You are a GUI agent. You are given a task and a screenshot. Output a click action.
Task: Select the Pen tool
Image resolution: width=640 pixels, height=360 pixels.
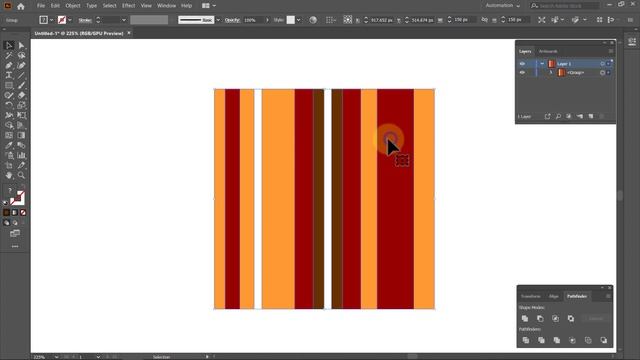click(9, 65)
